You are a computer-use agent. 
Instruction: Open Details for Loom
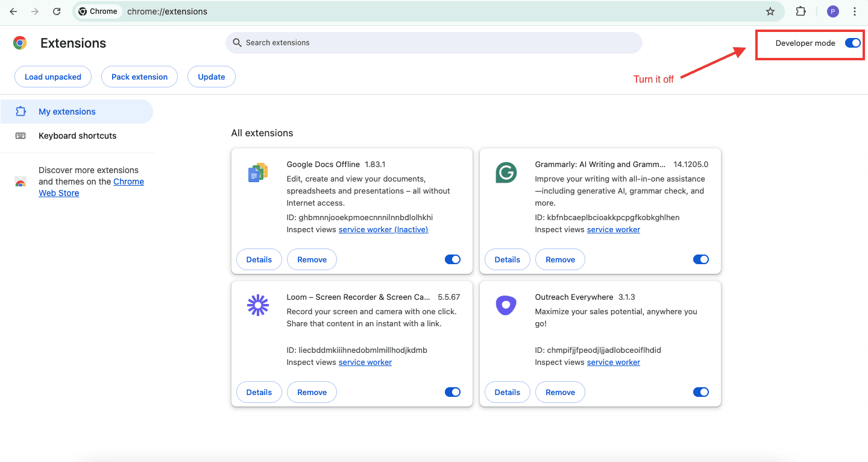pyautogui.click(x=259, y=392)
